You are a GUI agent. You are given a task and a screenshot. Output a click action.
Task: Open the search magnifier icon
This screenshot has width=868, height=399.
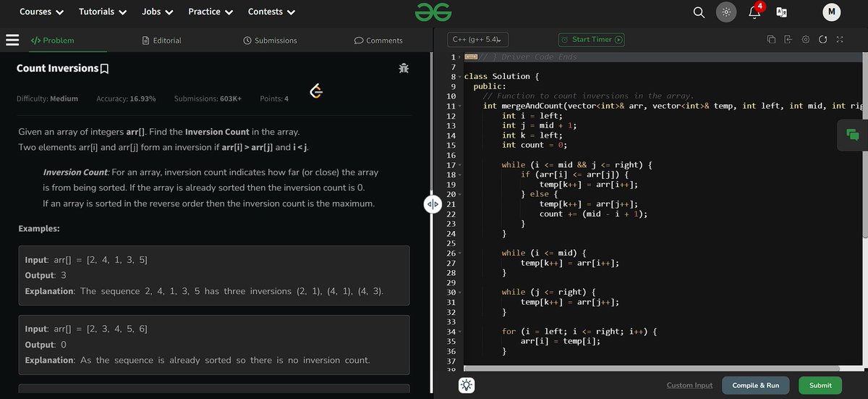coord(699,12)
